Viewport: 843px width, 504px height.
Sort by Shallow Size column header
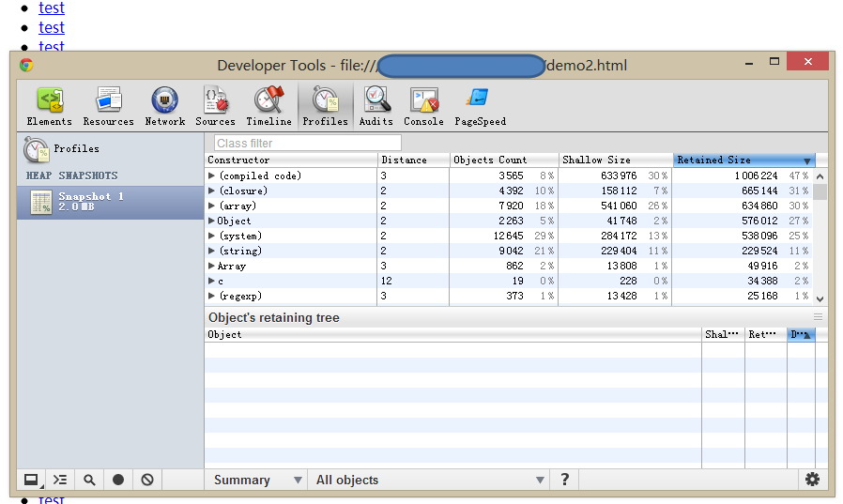615,160
